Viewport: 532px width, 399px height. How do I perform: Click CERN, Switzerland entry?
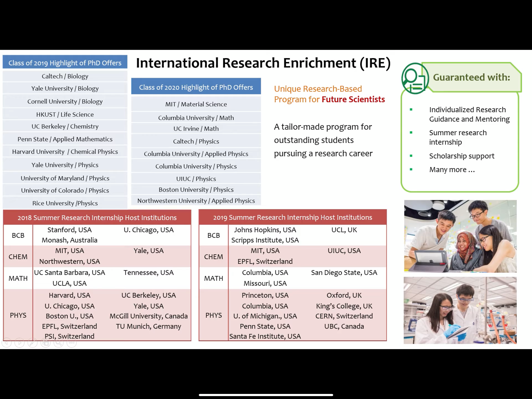point(344,316)
